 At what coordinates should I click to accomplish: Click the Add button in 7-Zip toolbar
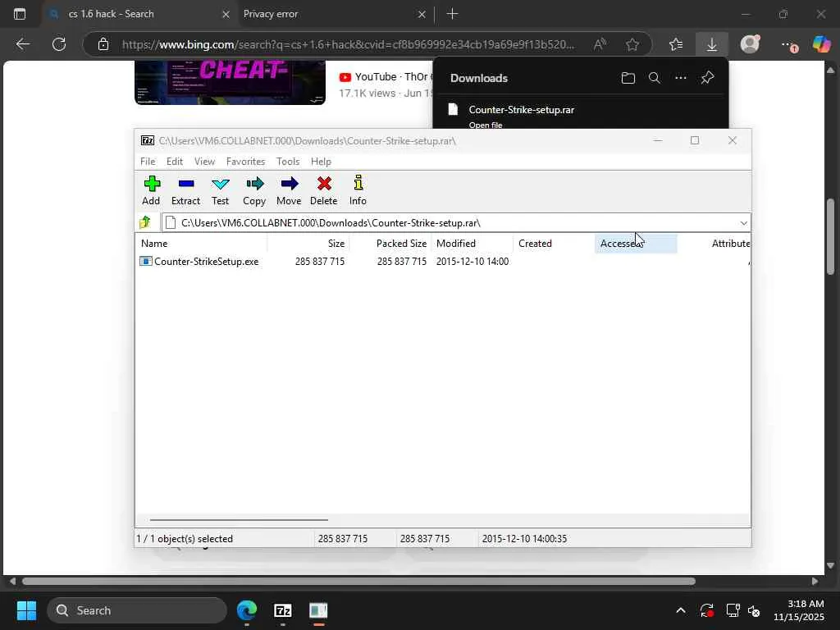coord(151,190)
